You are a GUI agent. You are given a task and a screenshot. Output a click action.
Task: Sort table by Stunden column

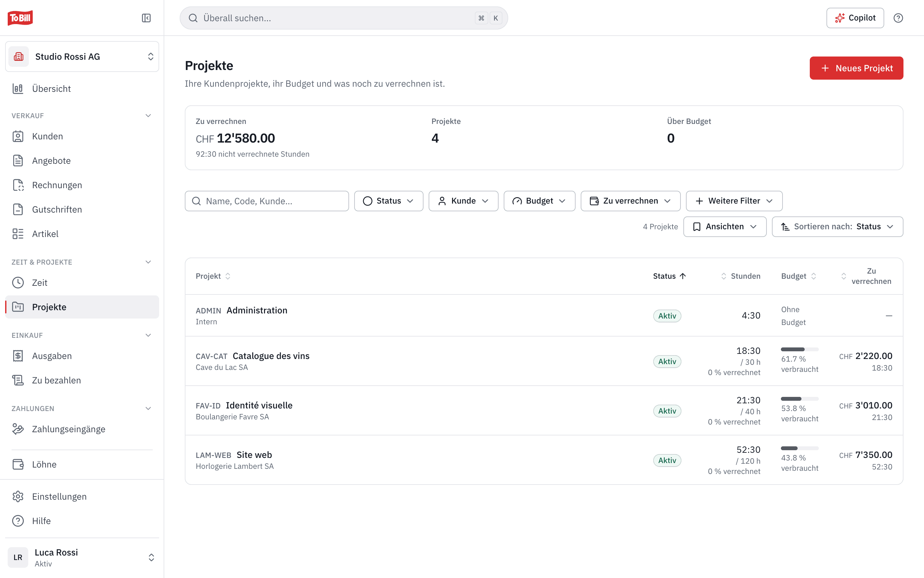point(740,276)
